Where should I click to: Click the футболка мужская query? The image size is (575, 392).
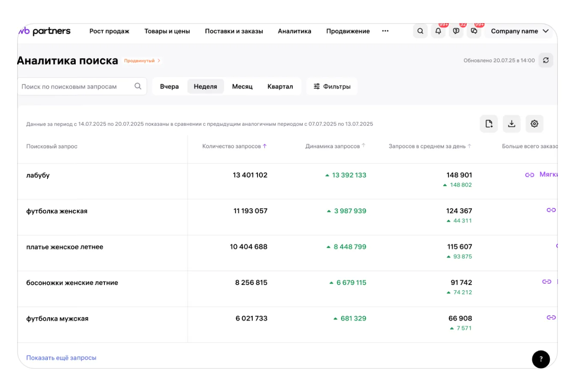57,319
